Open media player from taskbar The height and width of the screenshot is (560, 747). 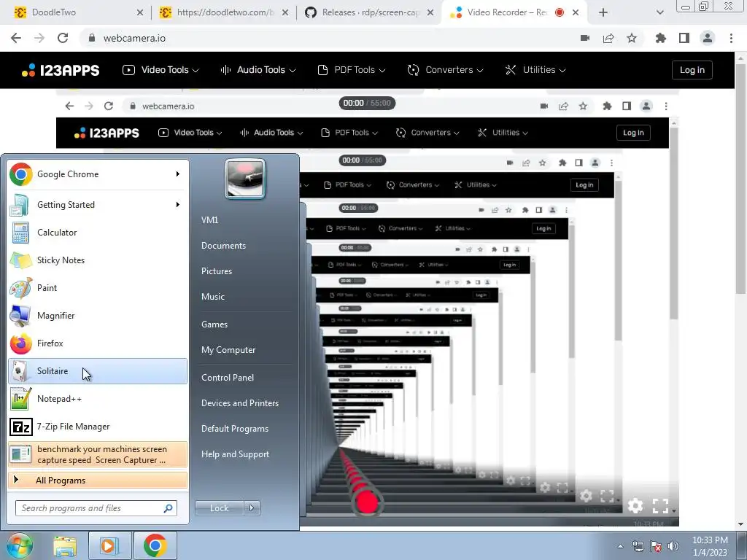[109, 546]
